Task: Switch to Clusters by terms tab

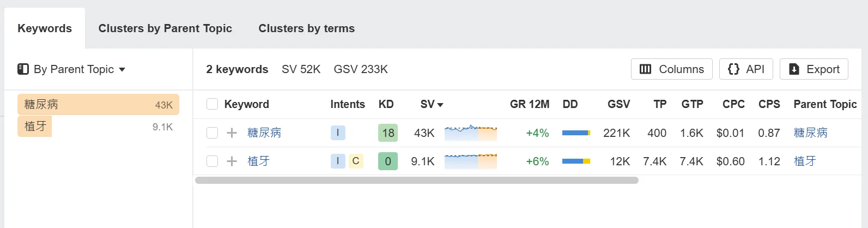Action: pos(306,28)
